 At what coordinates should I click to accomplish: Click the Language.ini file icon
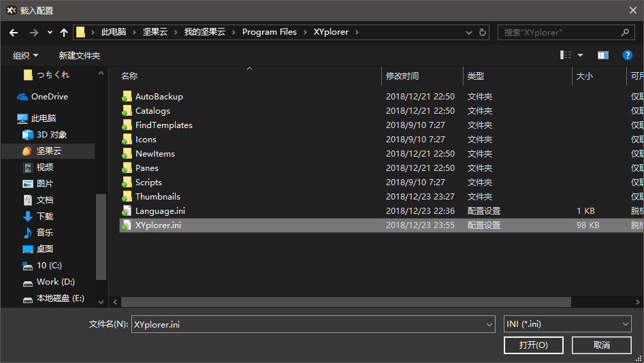click(x=126, y=211)
